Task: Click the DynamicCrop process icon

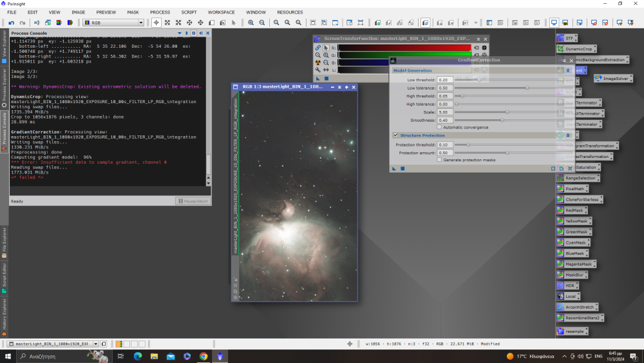Action: (x=578, y=48)
